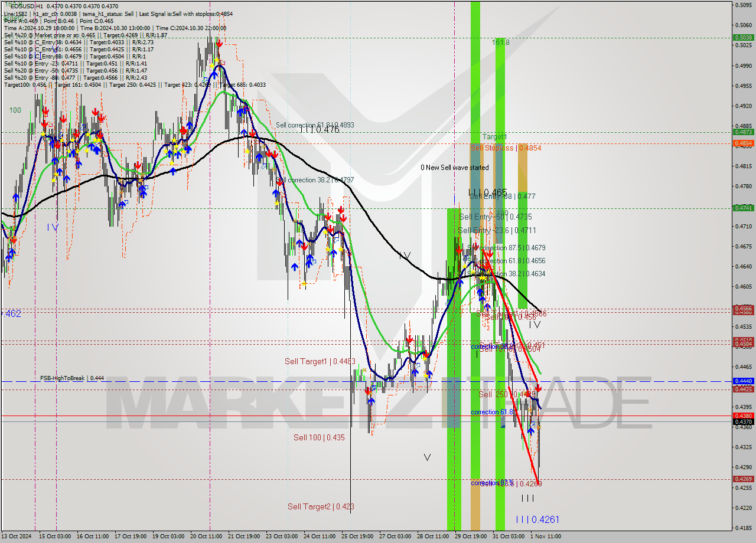
Task: Select the 'Sell Entry -23.6 | 0.4711' label
Action: [497, 230]
